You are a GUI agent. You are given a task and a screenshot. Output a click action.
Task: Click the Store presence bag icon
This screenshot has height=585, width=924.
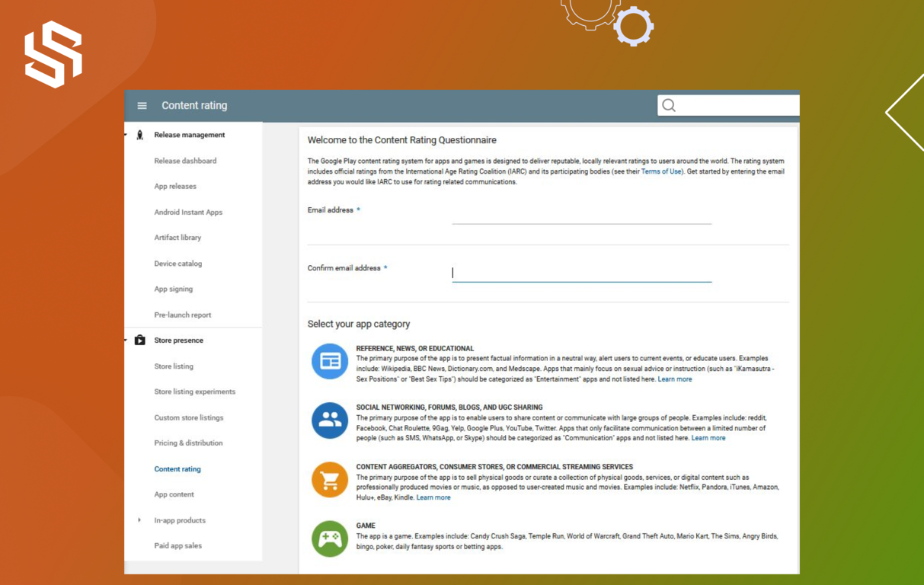140,340
